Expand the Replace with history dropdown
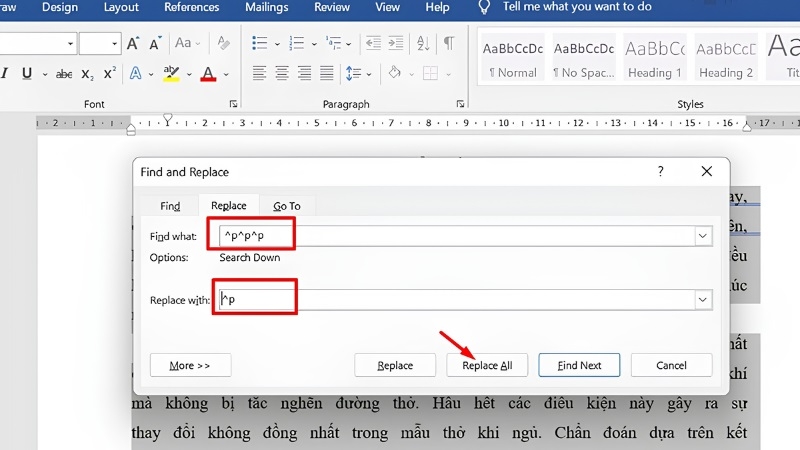This screenshot has height=450, width=800. 703,299
